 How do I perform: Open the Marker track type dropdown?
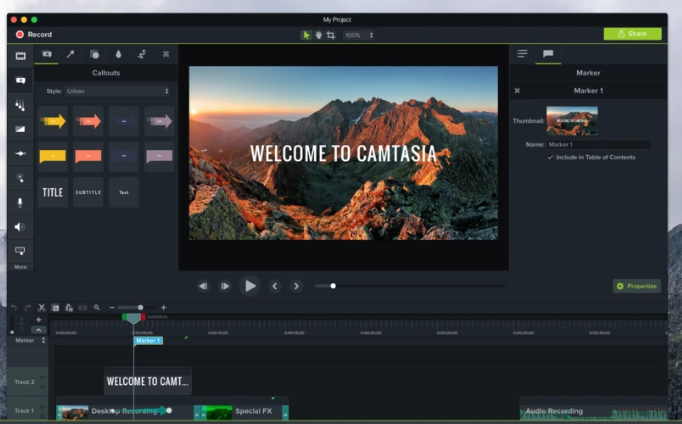click(x=43, y=341)
